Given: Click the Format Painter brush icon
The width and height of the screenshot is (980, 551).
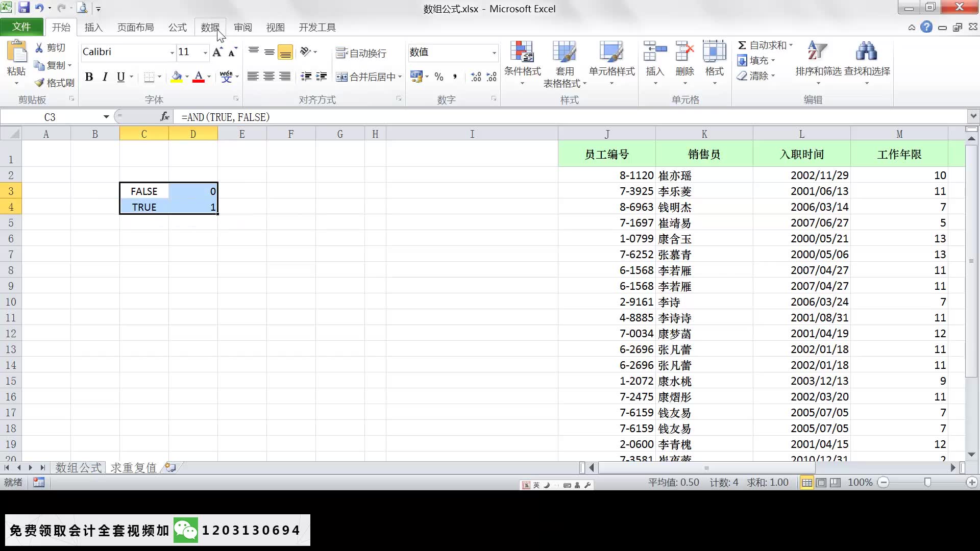Looking at the screenshot, I should pyautogui.click(x=40, y=83).
